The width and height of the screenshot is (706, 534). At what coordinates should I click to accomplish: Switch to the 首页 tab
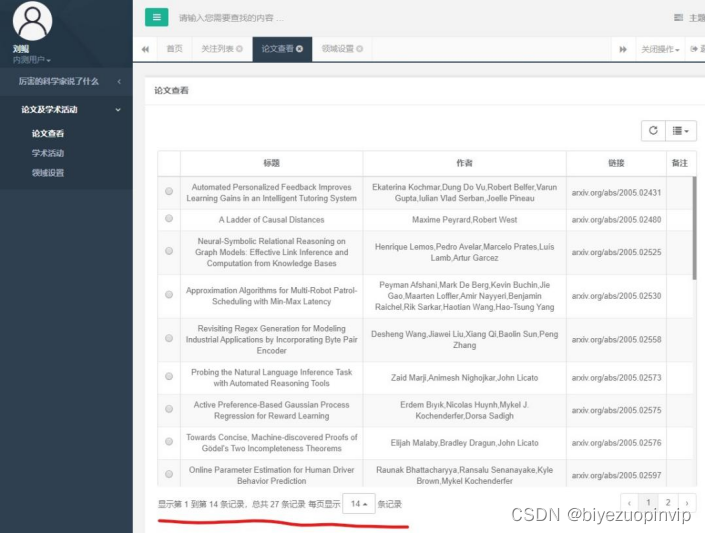point(174,49)
